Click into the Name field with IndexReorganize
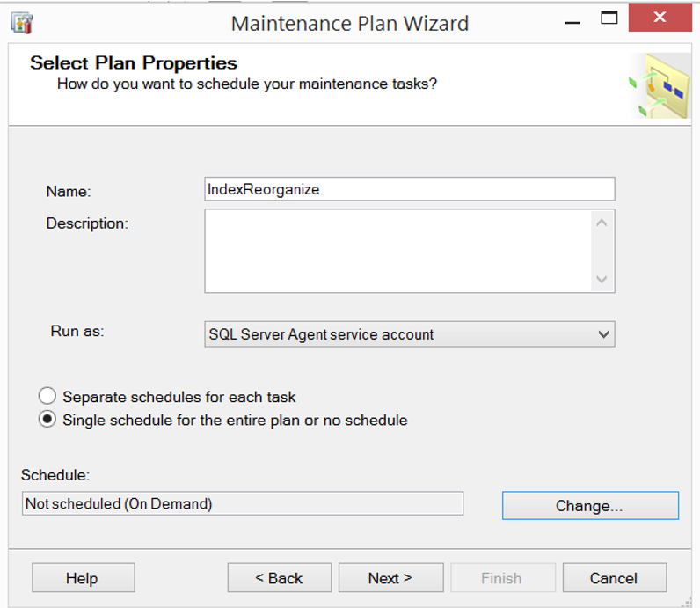This screenshot has width=700, height=608. [x=410, y=189]
